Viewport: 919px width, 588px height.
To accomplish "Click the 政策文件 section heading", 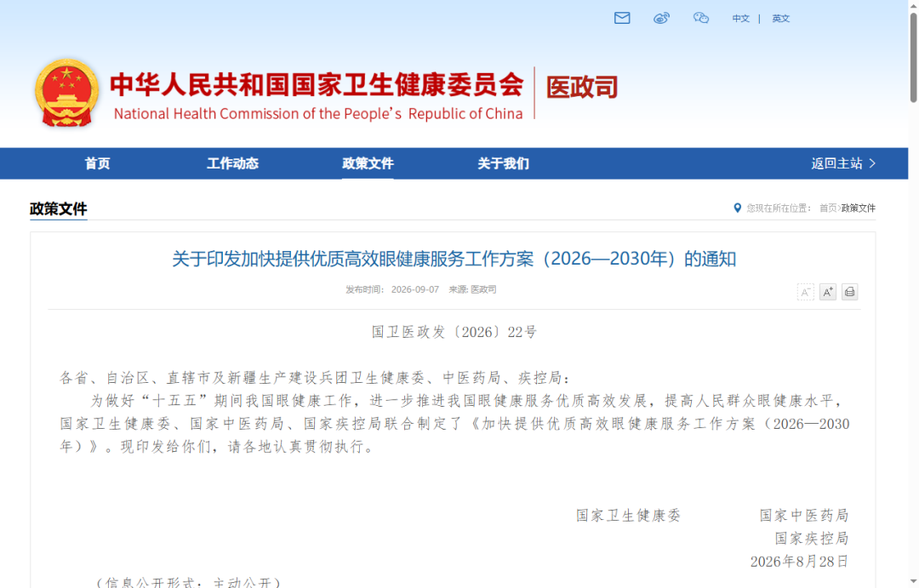I will point(58,208).
